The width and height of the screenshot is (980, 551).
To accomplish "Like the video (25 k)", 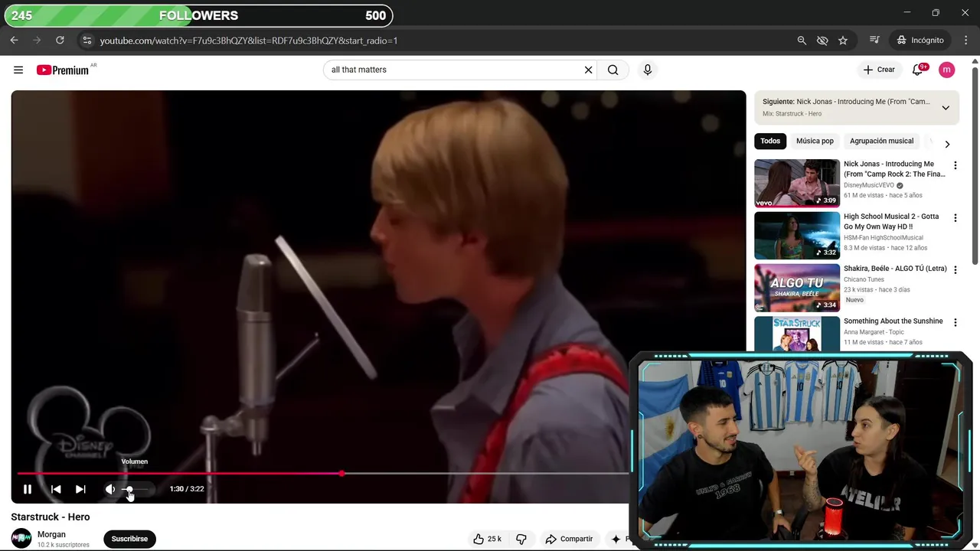I will pos(488,539).
